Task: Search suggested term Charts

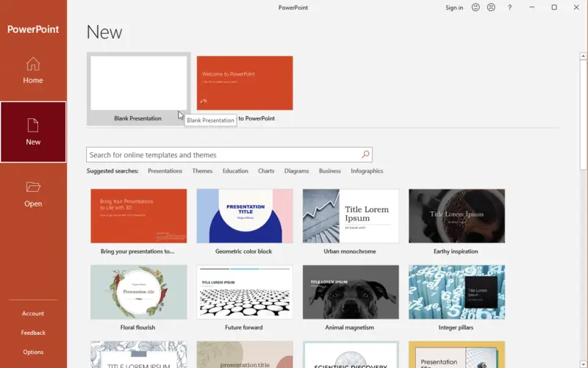Action: coord(266,171)
